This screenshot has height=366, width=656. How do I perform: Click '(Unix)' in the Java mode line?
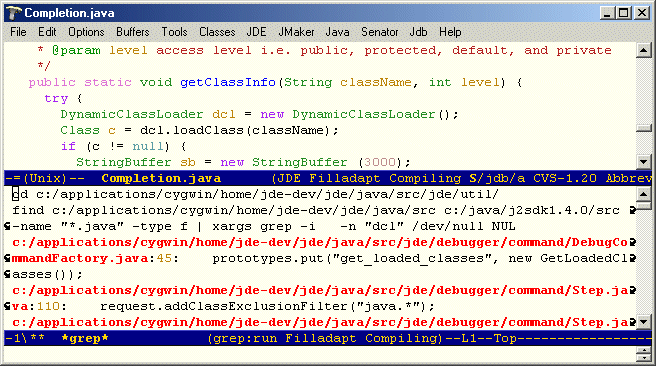45,179
